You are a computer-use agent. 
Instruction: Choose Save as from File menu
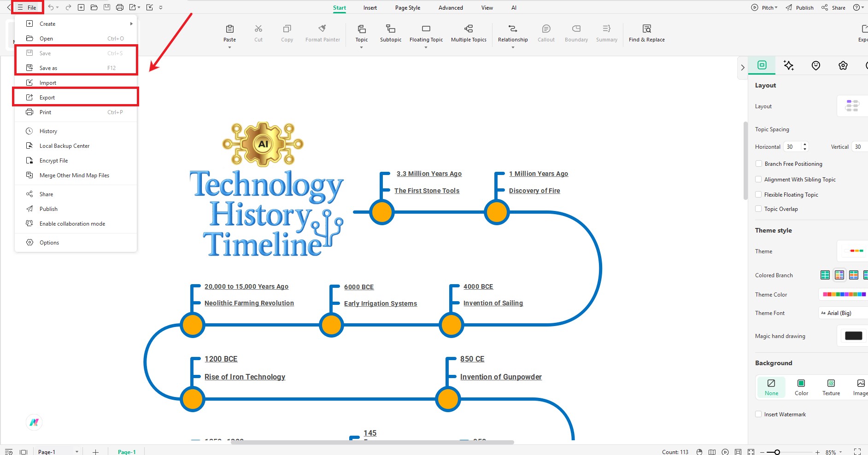[76, 68]
